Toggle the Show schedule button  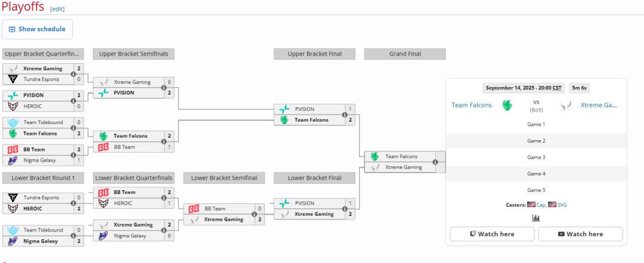(x=37, y=29)
